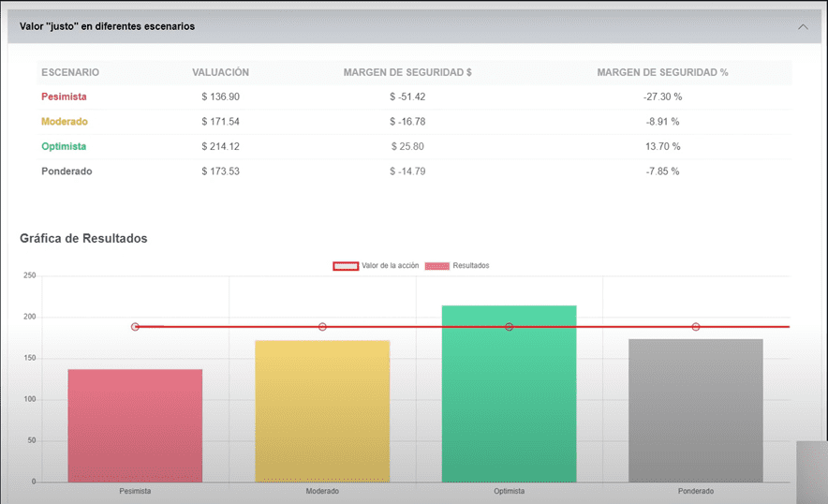Select the Ponderado scenario row label
The image size is (828, 504).
coord(67,171)
